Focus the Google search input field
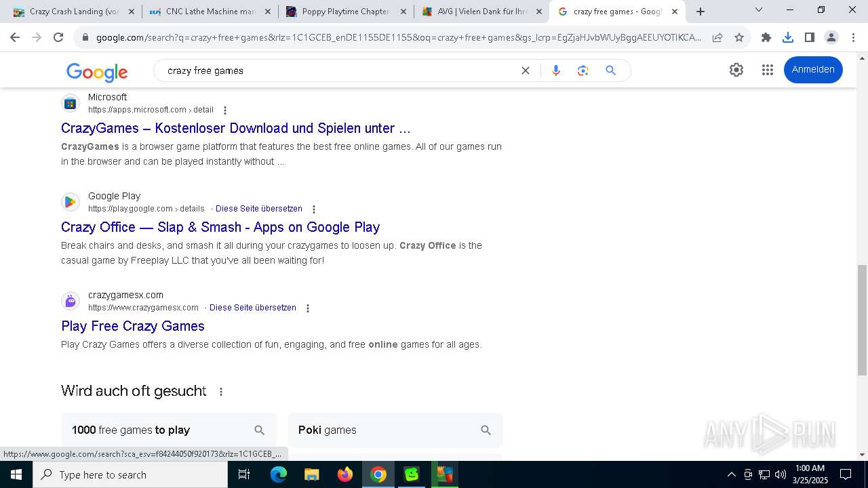Image resolution: width=868 pixels, height=488 pixels. click(x=339, y=70)
